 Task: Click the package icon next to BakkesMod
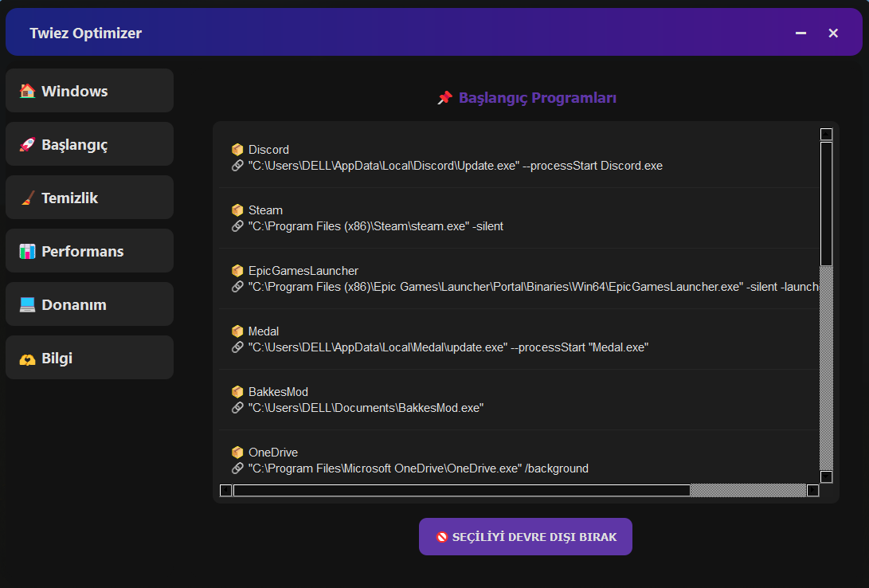pos(237,392)
